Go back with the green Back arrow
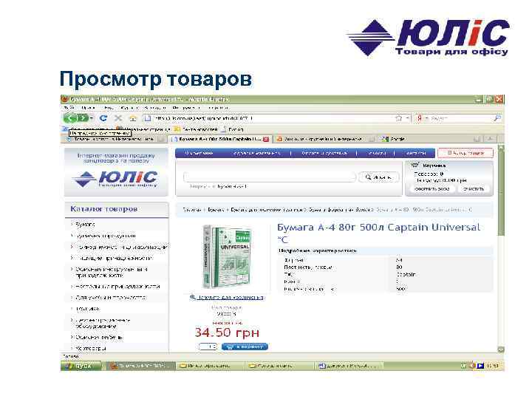This screenshot has height=399, width=532. click(x=69, y=118)
